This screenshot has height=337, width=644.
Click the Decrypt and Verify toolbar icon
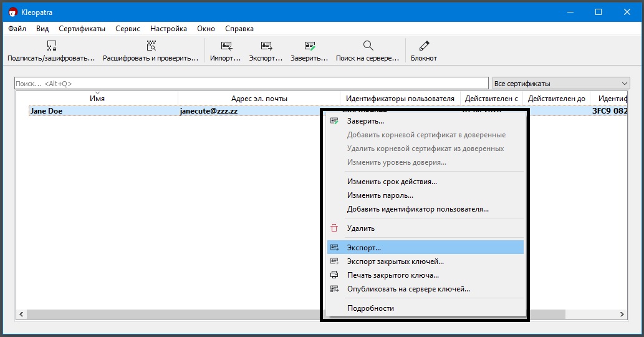(150, 46)
